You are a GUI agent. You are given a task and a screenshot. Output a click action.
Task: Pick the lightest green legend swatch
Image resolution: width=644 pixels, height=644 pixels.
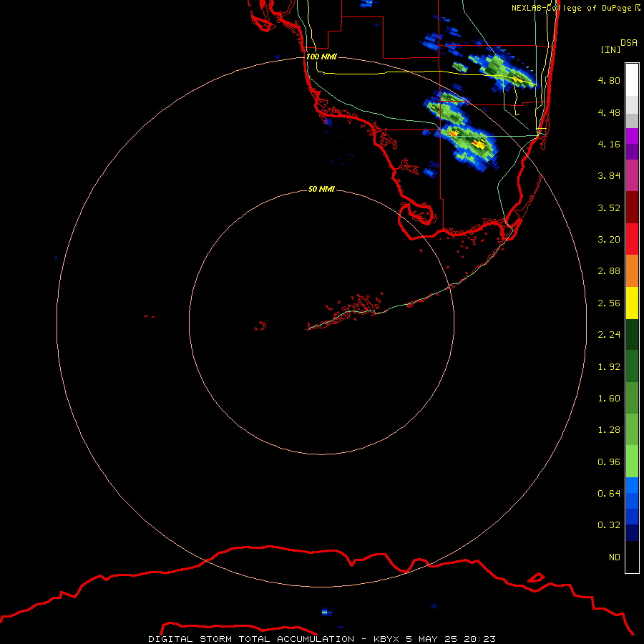[x=632, y=462]
